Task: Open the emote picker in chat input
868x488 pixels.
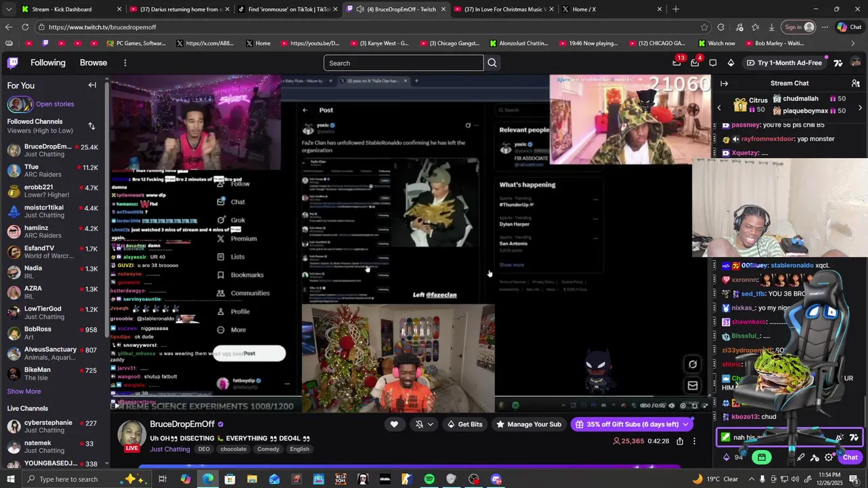Action: pyautogui.click(x=840, y=438)
